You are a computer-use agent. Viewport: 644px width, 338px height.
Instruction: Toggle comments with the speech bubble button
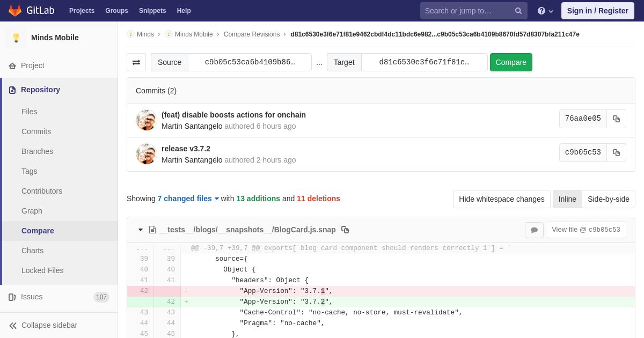point(534,230)
